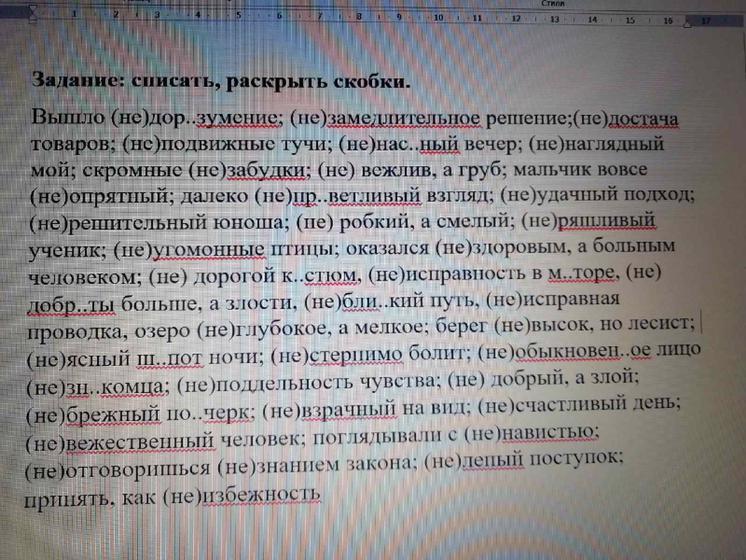This screenshot has width=746, height=560.
Task: Click the word "(не)опрятный"
Action: point(100,196)
